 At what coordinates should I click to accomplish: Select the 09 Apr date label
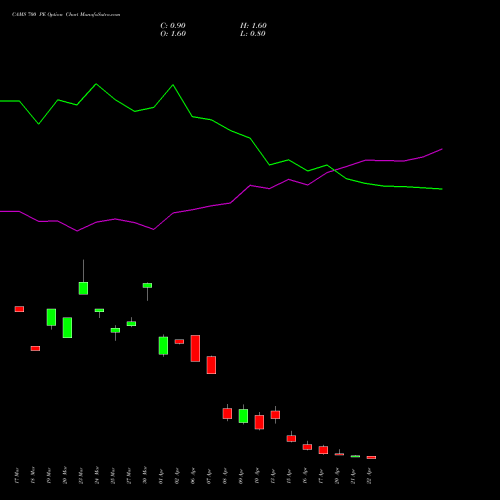241,476
